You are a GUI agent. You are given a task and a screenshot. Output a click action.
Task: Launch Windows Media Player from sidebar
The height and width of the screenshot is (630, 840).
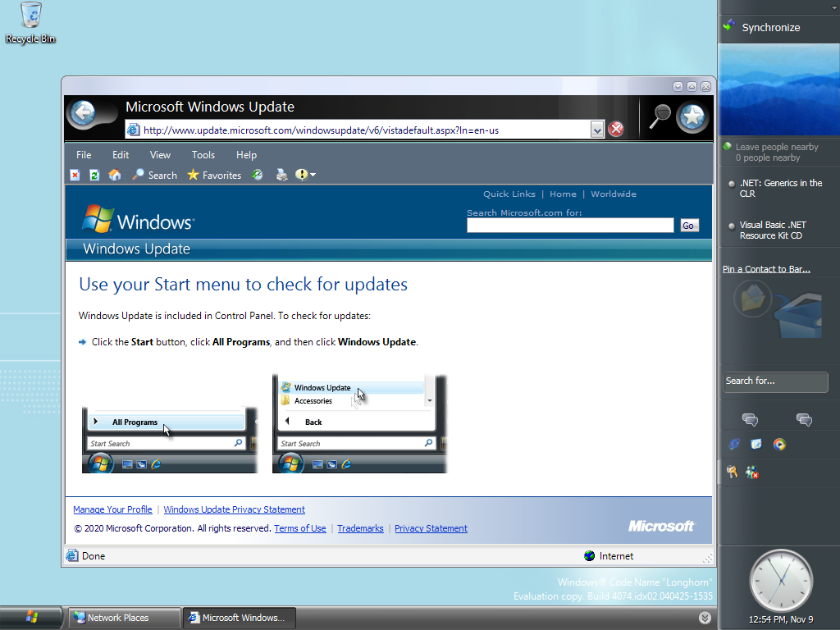pyautogui.click(x=779, y=445)
